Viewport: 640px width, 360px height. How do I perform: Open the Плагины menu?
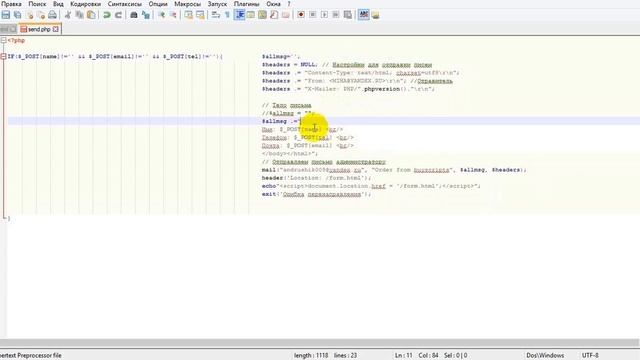[247, 4]
